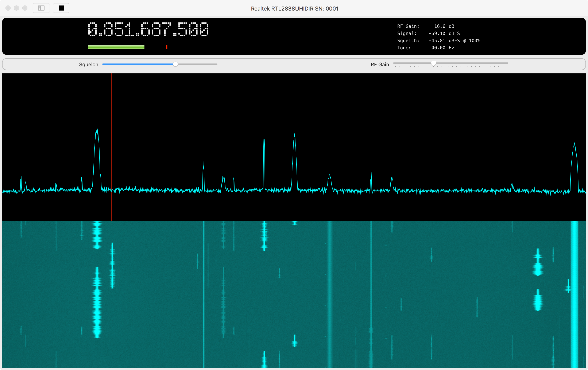Click the Tone value 00.00 Hz
The width and height of the screenshot is (588, 370).
pos(442,48)
